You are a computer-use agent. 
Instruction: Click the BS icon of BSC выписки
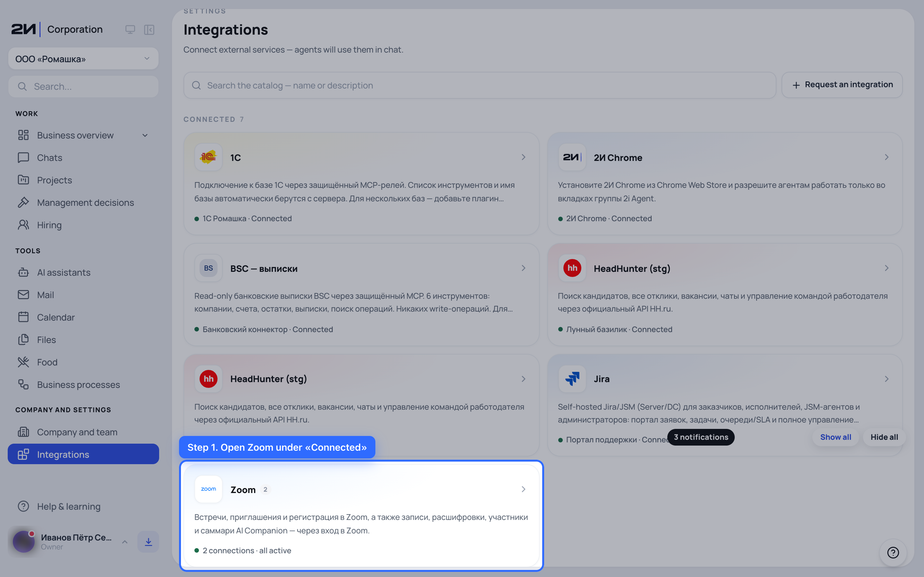(209, 268)
